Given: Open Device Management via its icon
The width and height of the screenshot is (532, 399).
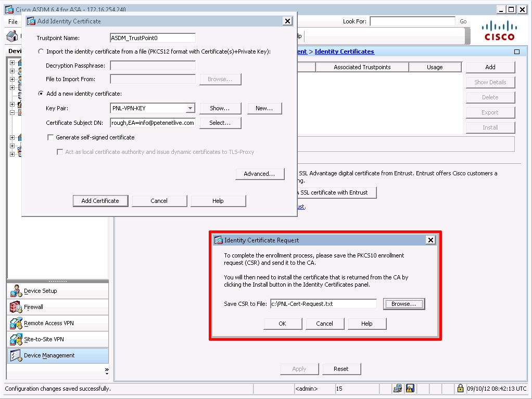Looking at the screenshot, I should 16,355.
